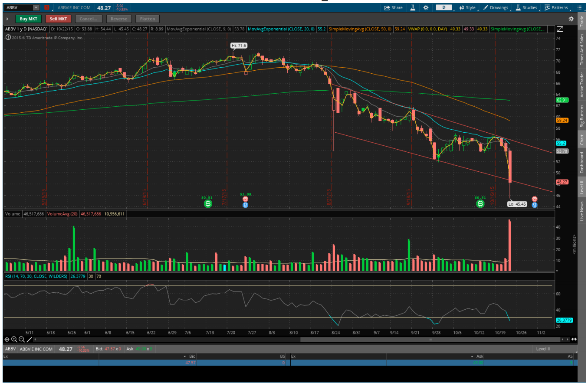Click the Sell MKT button
Screen dimensions: 588x383
[58, 19]
